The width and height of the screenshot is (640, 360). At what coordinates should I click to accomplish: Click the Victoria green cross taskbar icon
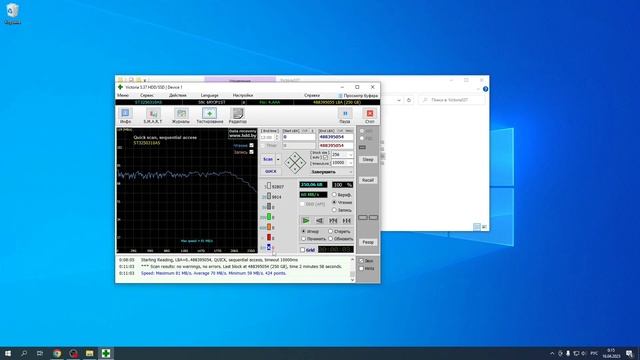click(x=106, y=353)
